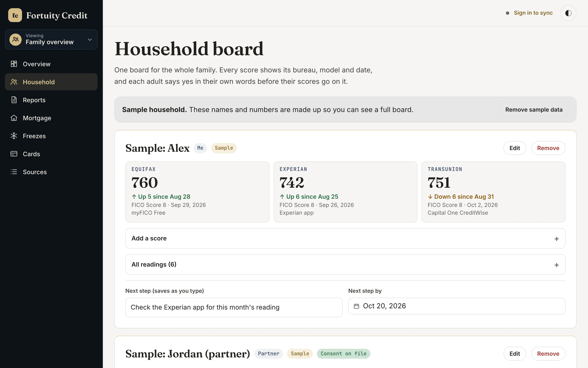
Task: Click the Cards credit card icon
Action: (14, 154)
